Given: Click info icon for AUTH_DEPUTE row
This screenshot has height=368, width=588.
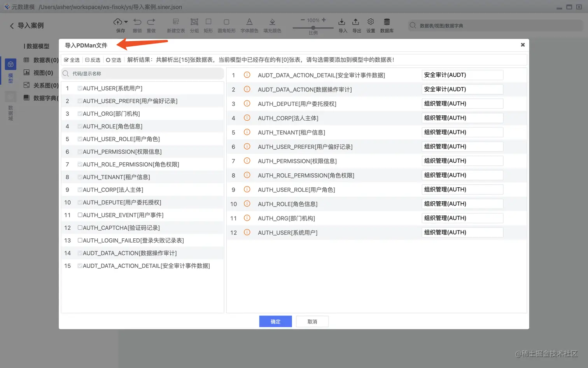Looking at the screenshot, I should click(x=247, y=104).
